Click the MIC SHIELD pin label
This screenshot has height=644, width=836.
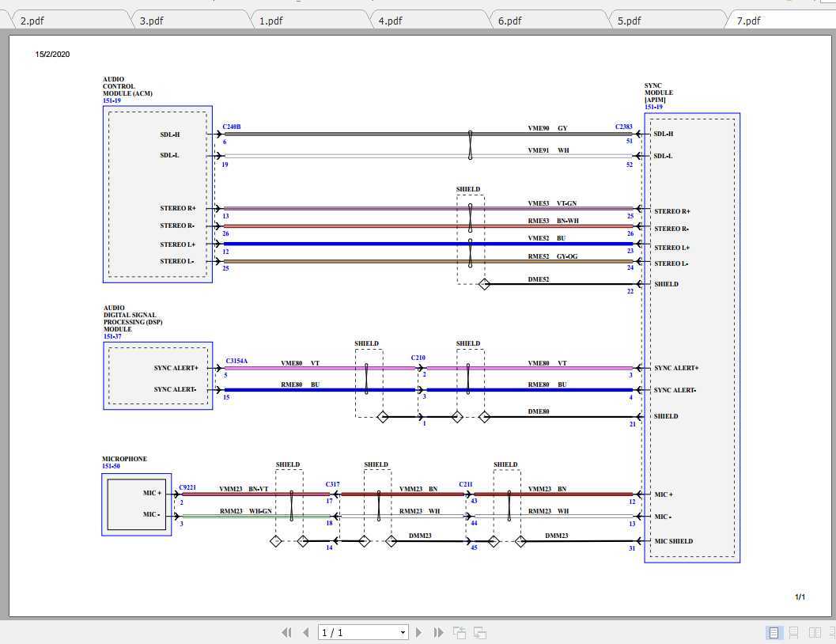pyautogui.click(x=674, y=541)
